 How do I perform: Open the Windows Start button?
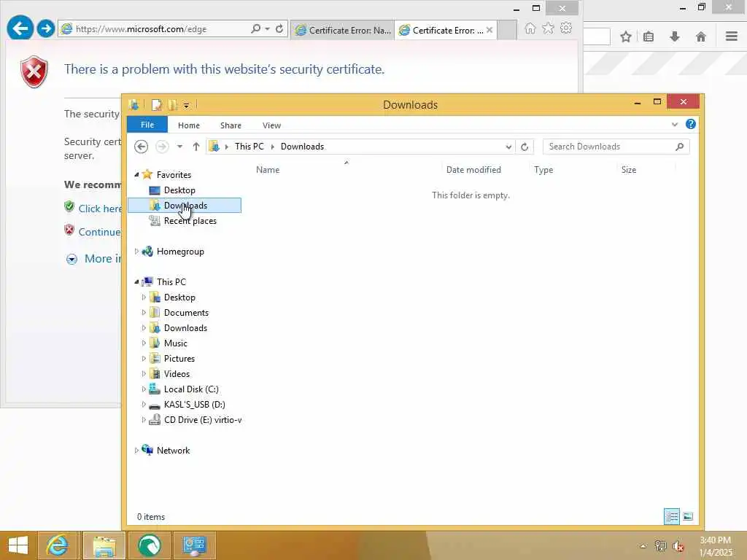[x=18, y=545]
